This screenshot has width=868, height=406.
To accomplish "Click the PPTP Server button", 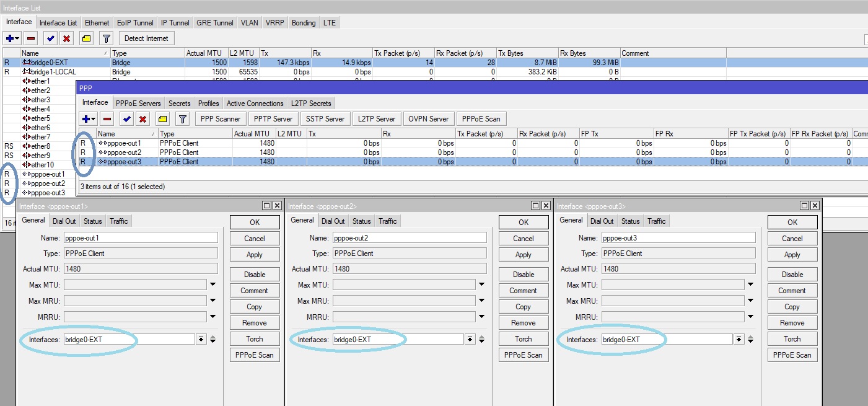I will pos(274,118).
